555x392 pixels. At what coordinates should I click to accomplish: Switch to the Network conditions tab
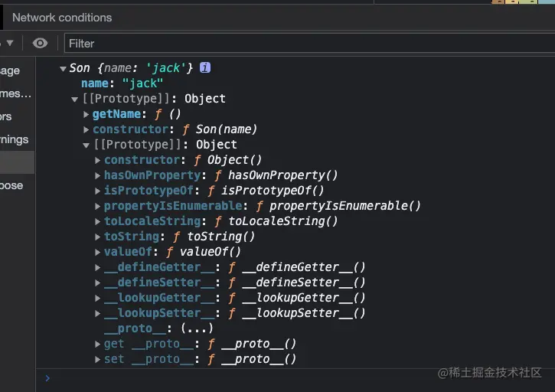click(x=62, y=18)
